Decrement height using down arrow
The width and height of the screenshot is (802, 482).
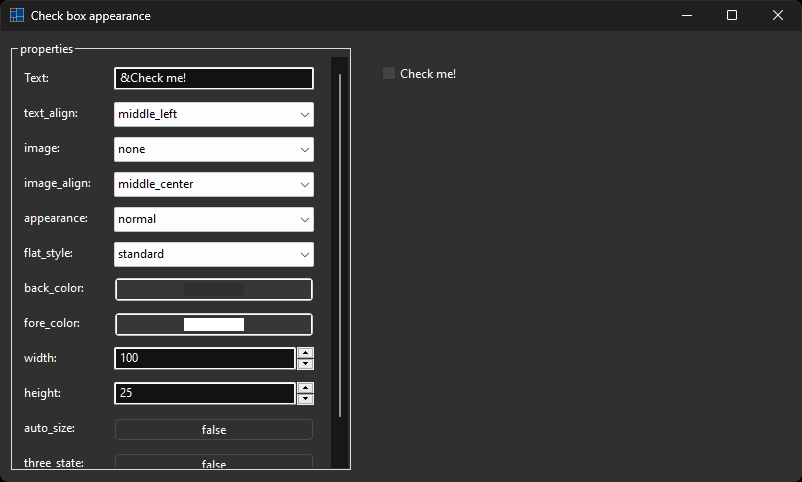pyautogui.click(x=306, y=399)
